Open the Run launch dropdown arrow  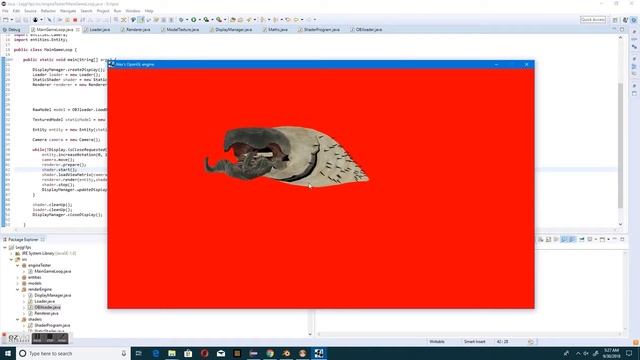(200, 20)
